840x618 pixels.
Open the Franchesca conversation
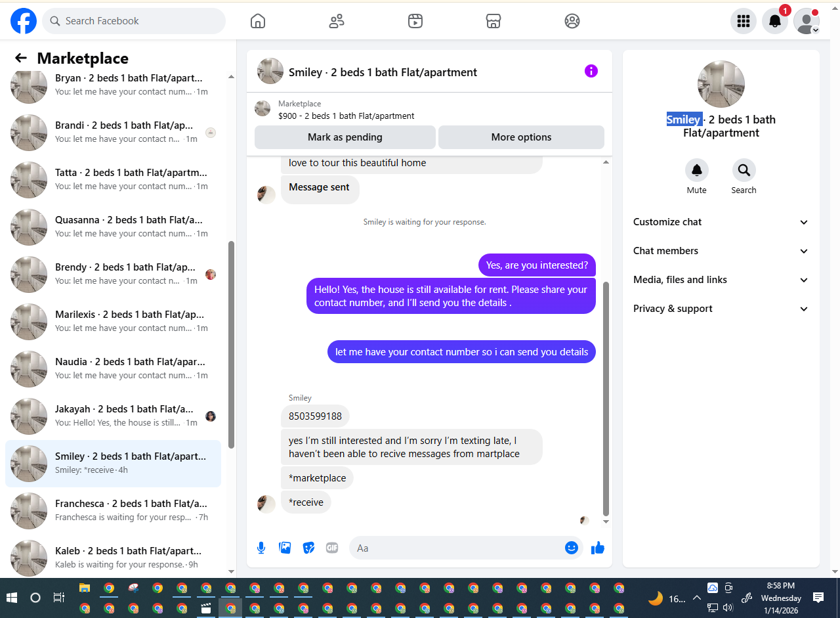114,510
